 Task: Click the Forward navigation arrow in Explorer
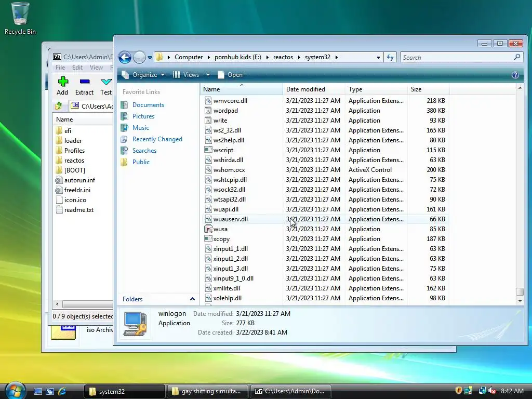pyautogui.click(x=139, y=57)
